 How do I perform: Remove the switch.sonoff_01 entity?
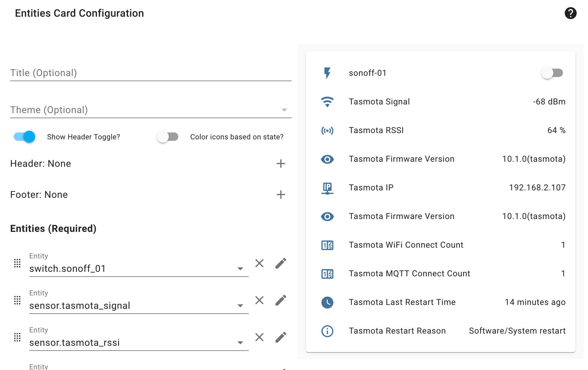click(x=259, y=263)
